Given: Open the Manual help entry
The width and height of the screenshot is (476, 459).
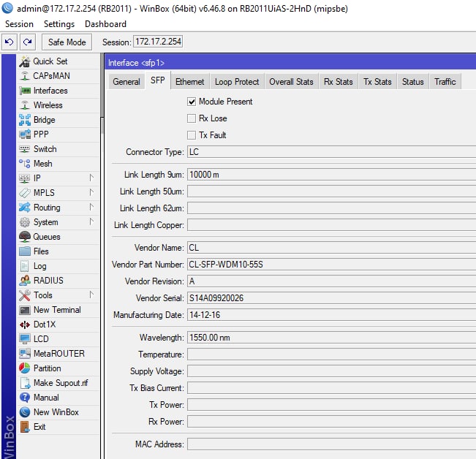Looking at the screenshot, I should (58, 398).
